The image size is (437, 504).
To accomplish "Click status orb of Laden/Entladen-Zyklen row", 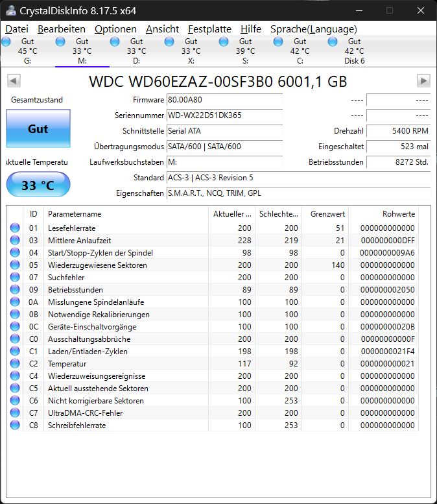I will 15,351.
